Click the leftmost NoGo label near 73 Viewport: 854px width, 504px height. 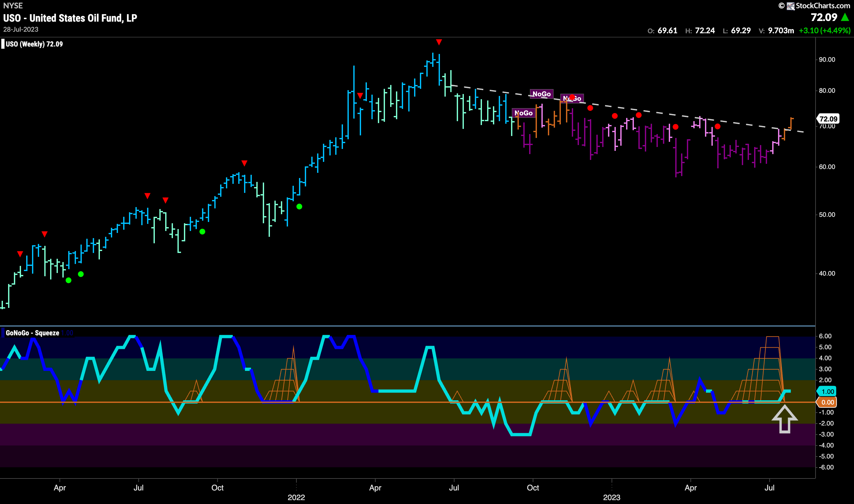[523, 113]
